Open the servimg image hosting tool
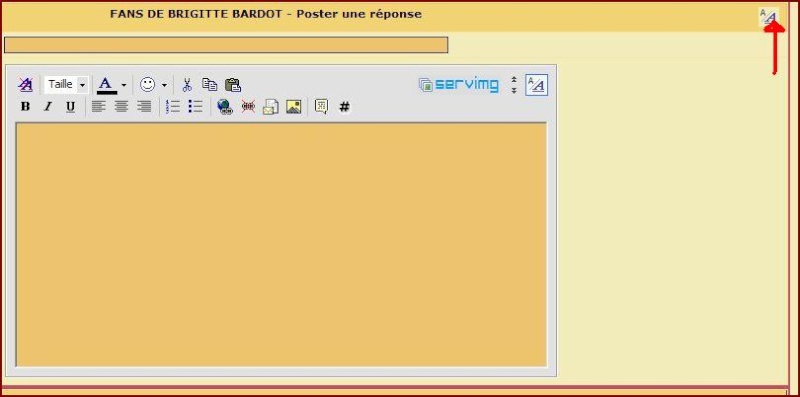This screenshot has height=397, width=800. coord(458,85)
